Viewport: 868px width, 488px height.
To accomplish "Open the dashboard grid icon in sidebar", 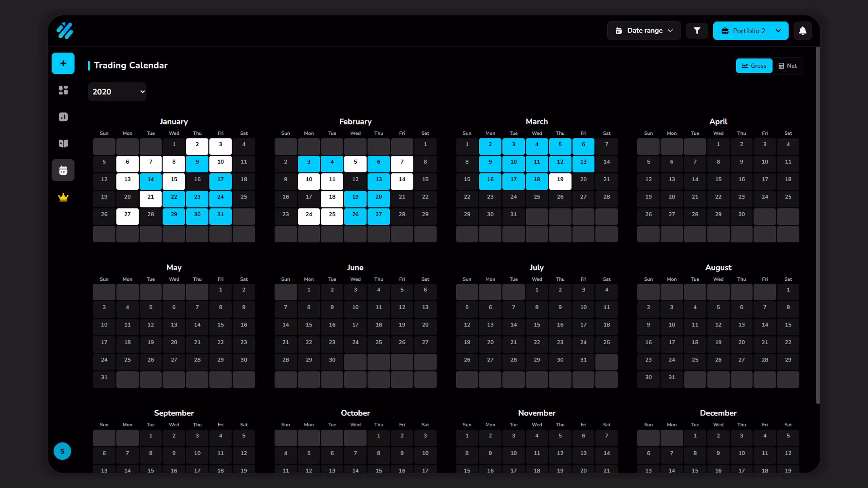I will (63, 90).
